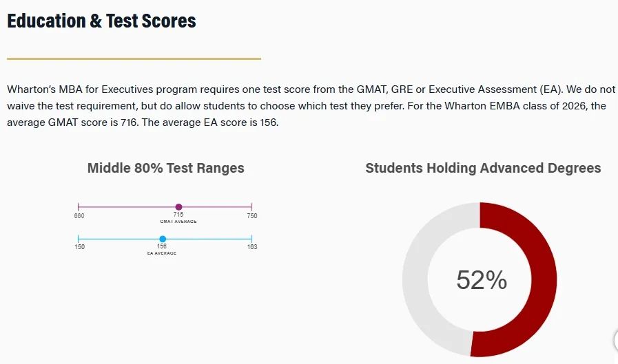Click the 'Middle 80% Test Ranges' title

[165, 168]
